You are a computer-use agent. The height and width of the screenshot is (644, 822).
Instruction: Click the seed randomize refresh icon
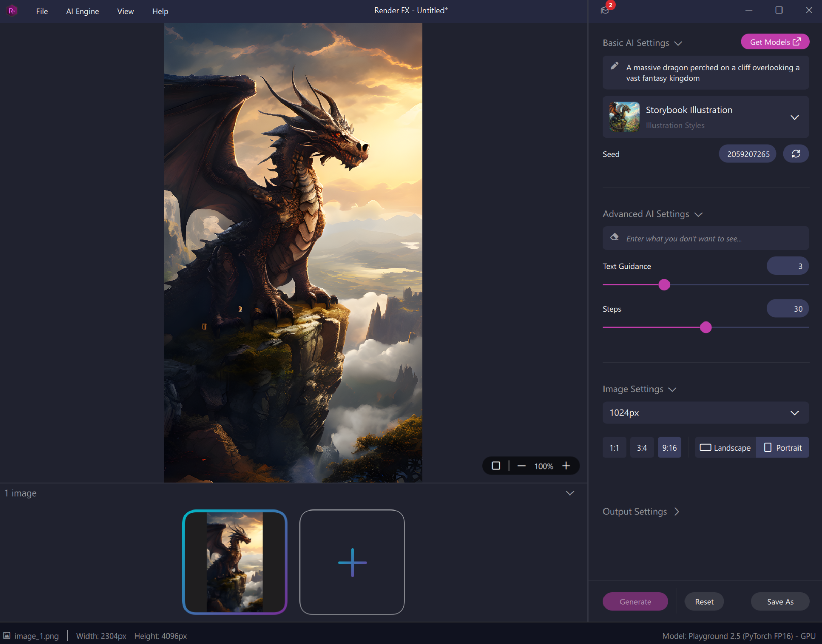pyautogui.click(x=795, y=154)
